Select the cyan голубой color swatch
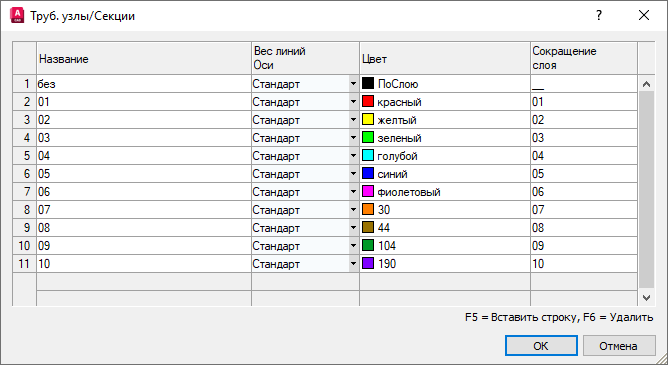This screenshot has width=668, height=365. 368,155
